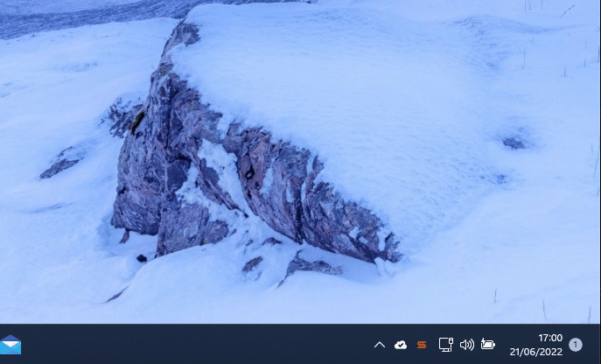This screenshot has width=601, height=364.
Task: Open the Mail app from the taskbar
Action: [x=10, y=345]
